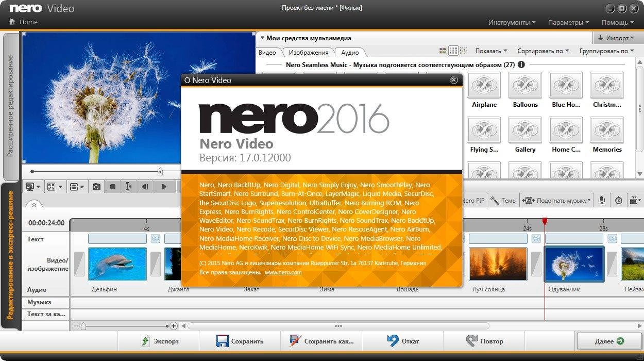
Task: Open Редактирование в экспресс-режиме side tab
Action: pos(10,255)
